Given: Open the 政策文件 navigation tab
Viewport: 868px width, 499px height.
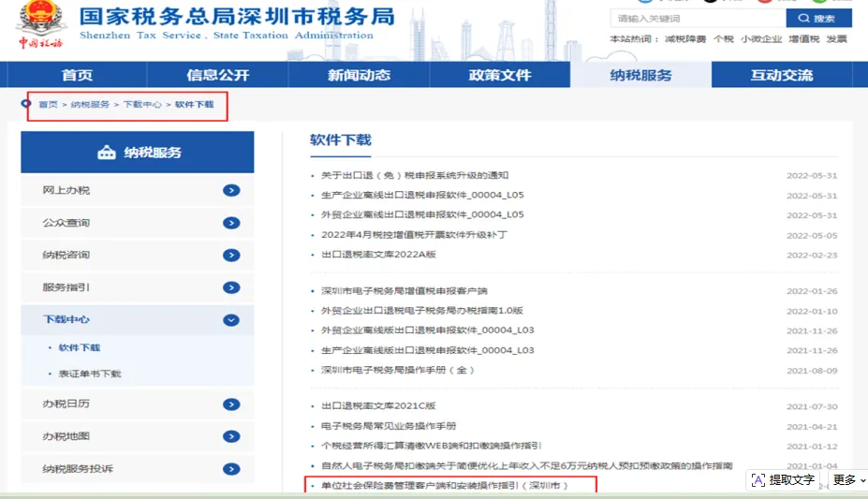Looking at the screenshot, I should (x=500, y=75).
